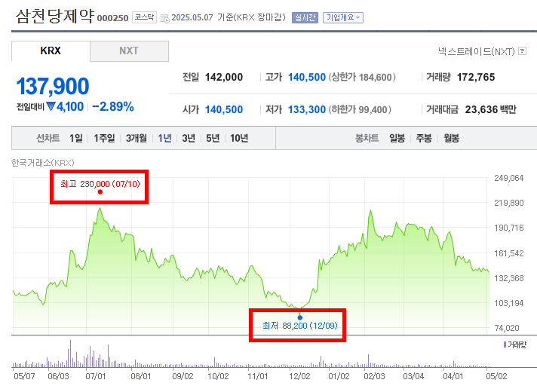537x392 pixels.
Task: Click the 하한가 99,400 text
Action: click(x=360, y=109)
